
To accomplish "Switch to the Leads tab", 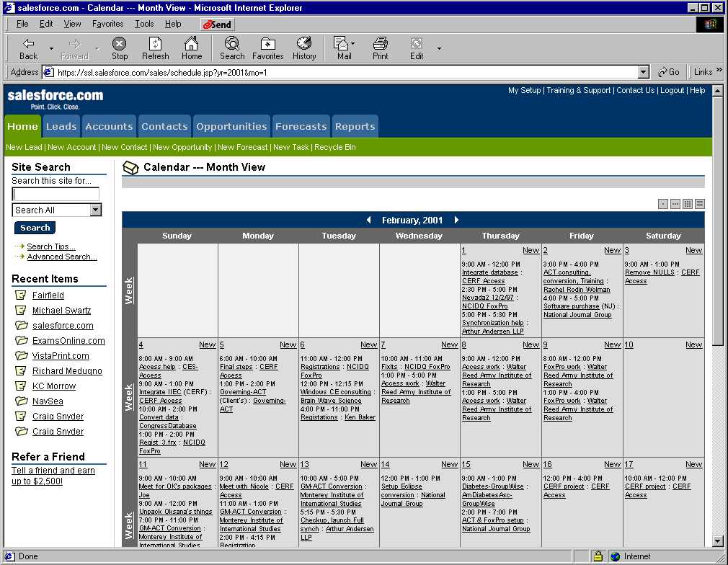I will 61,126.
